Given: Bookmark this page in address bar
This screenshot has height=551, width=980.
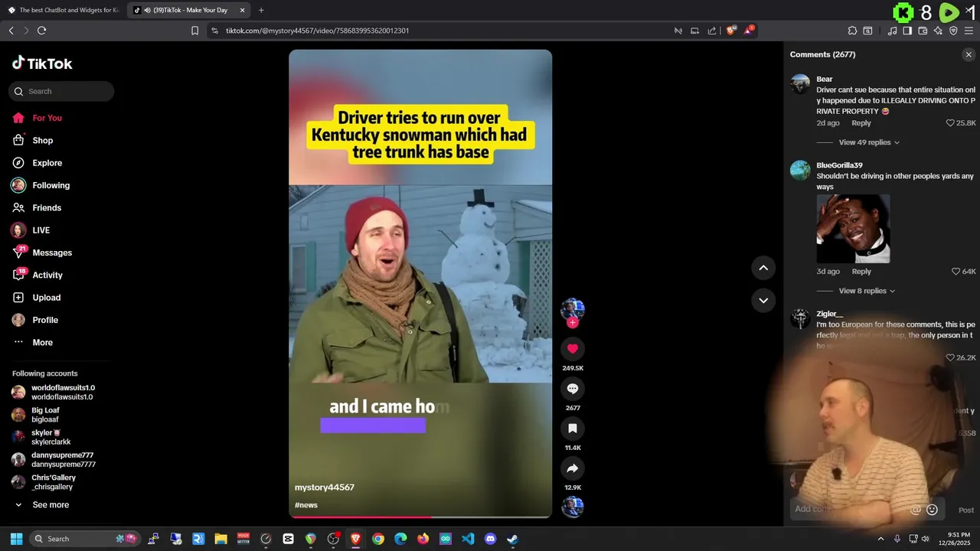Looking at the screenshot, I should click(194, 31).
